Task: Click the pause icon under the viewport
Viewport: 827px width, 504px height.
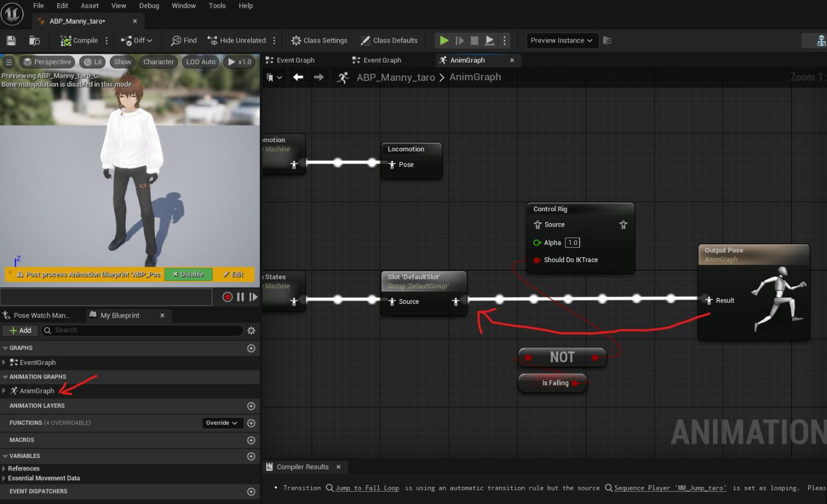Action: click(240, 297)
